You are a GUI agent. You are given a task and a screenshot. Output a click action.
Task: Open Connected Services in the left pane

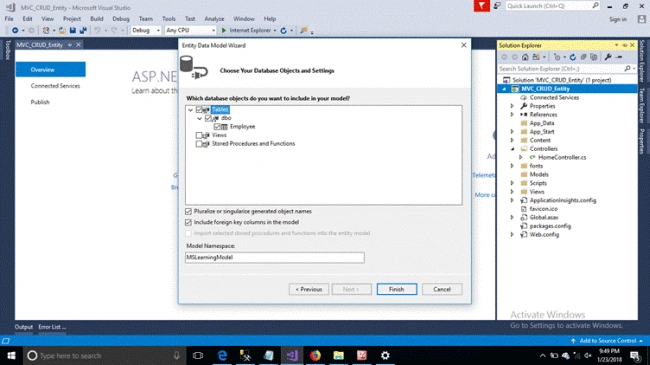(55, 86)
